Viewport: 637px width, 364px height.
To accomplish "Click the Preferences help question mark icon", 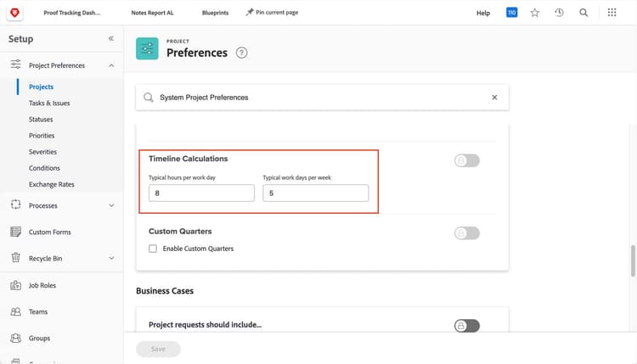I will click(241, 53).
